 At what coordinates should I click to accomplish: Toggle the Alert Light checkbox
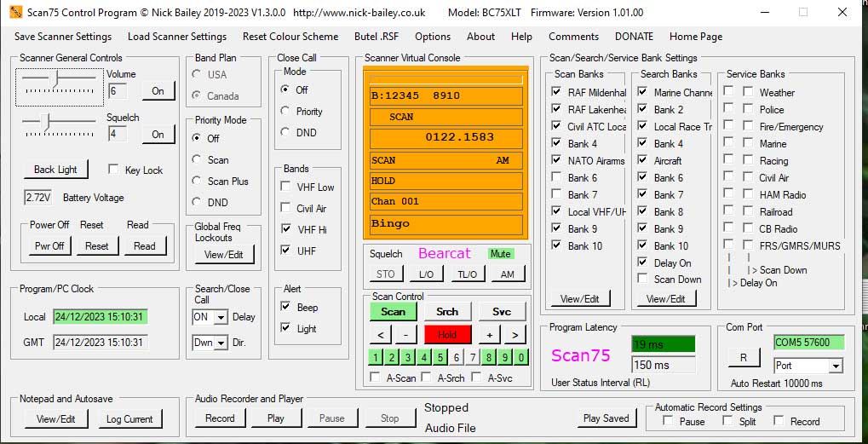point(285,328)
